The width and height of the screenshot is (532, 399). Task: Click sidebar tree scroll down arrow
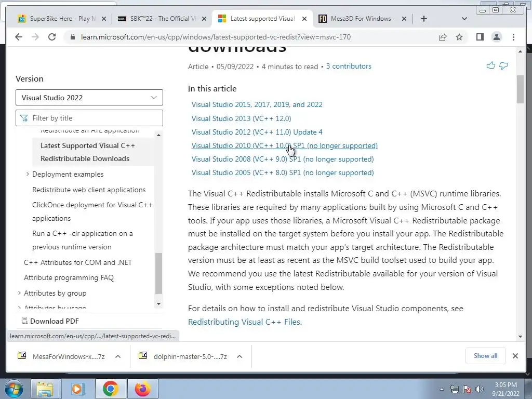coord(158,303)
